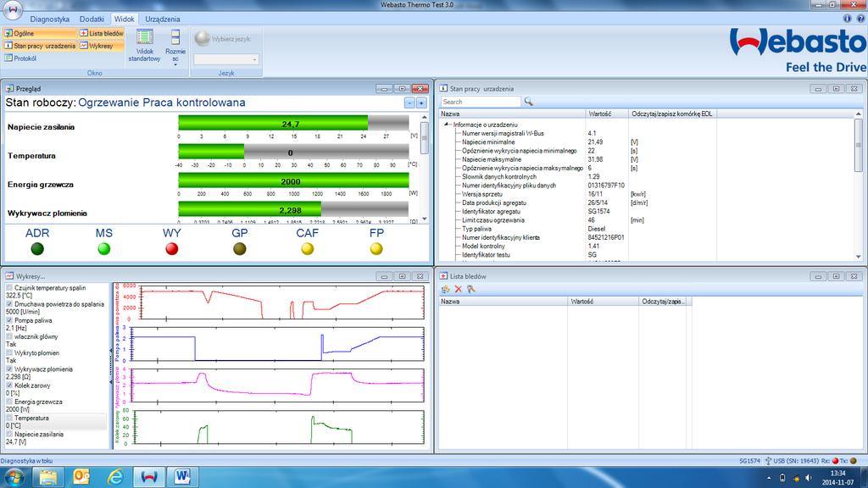Click the ADR status indicator light
This screenshot has width=868, height=488.
tap(37, 249)
